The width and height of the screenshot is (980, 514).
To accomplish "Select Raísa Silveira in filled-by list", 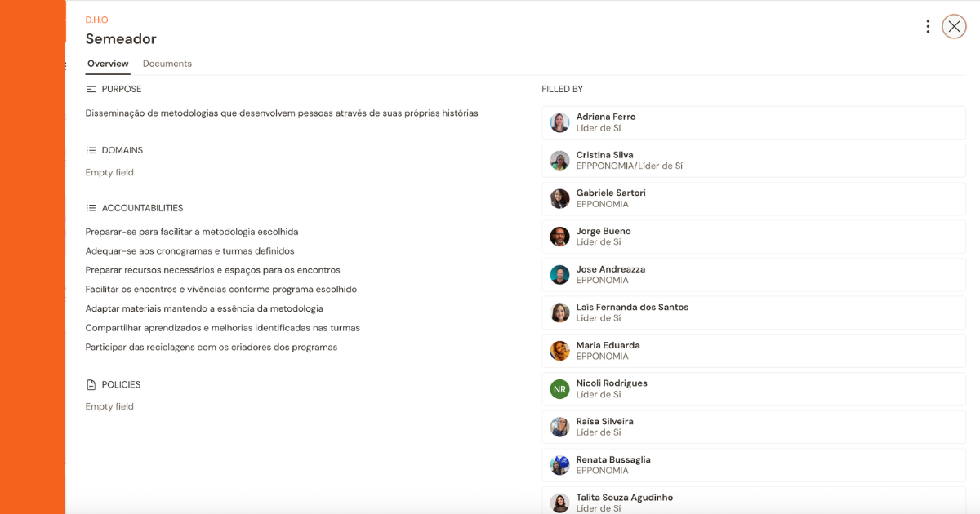I will click(x=754, y=428).
